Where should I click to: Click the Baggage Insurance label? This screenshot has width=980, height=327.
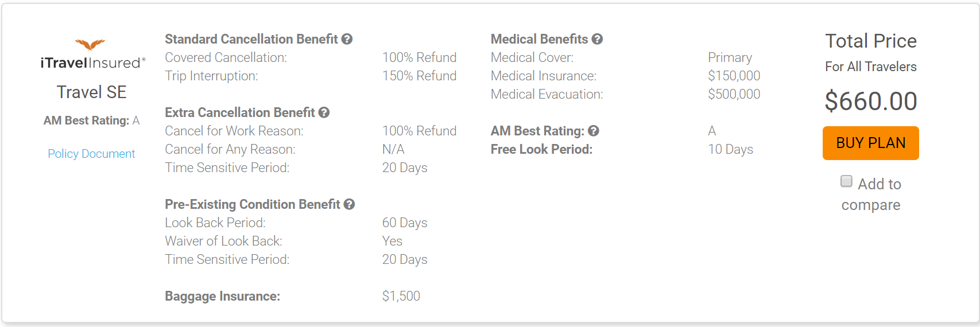tap(222, 296)
